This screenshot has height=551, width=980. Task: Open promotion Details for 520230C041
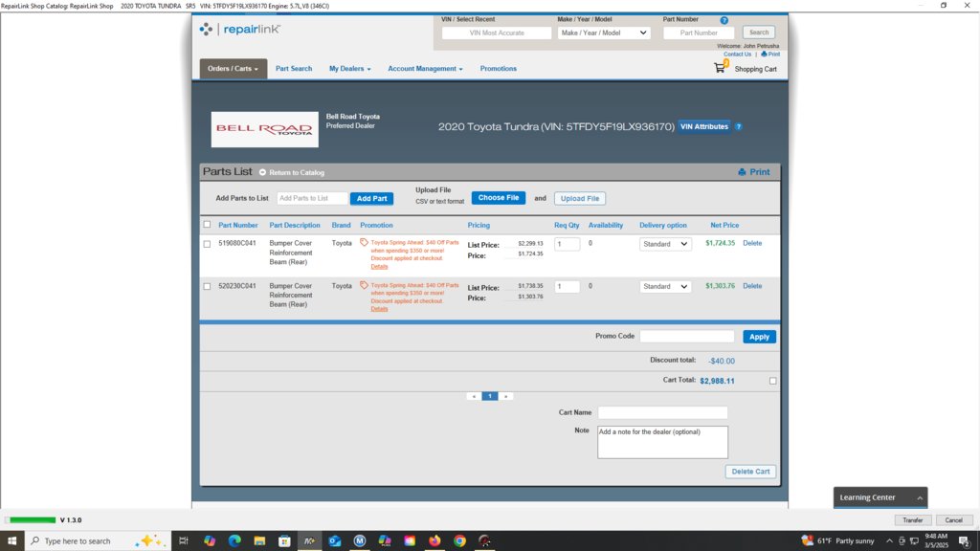tap(379, 309)
